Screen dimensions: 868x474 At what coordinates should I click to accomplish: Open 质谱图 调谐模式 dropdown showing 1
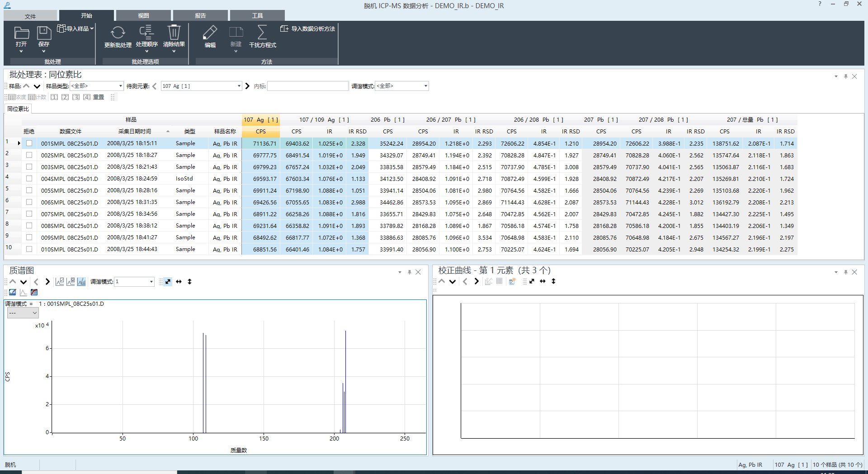point(134,282)
